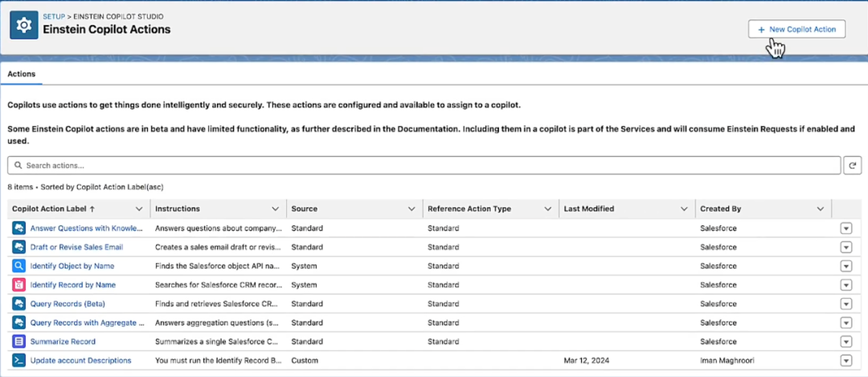Screen dimensions: 868x377
Task: Click the Search actions input field
Action: pos(424,165)
